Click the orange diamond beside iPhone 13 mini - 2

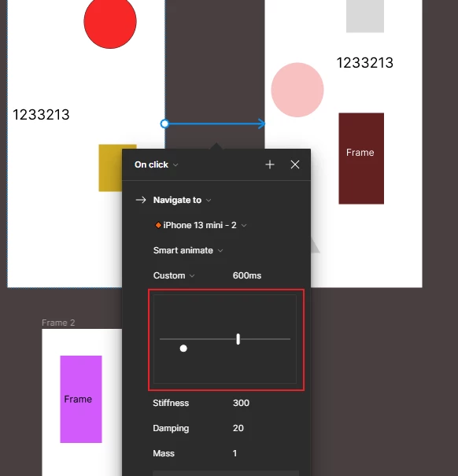pos(158,225)
